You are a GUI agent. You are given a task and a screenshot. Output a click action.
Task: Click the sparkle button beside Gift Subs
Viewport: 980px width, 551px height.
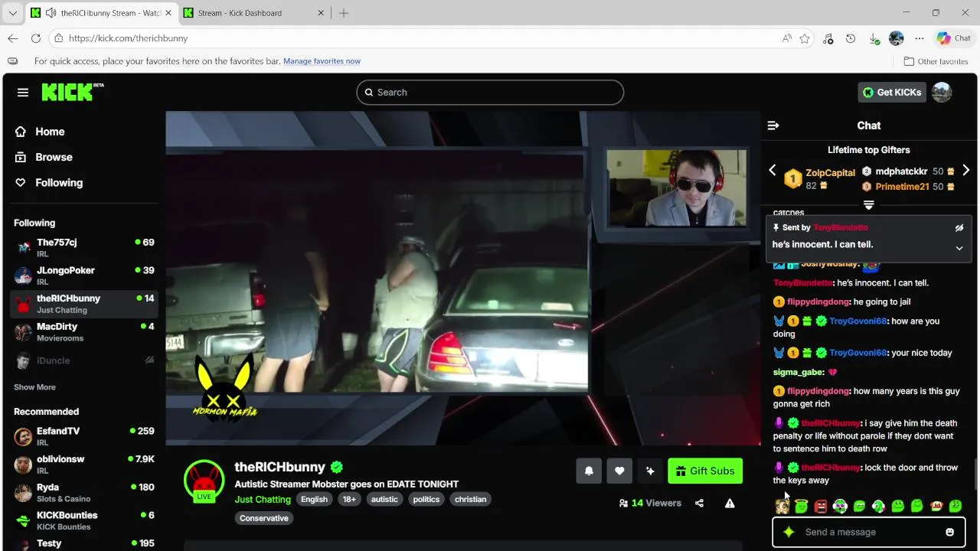pos(650,471)
